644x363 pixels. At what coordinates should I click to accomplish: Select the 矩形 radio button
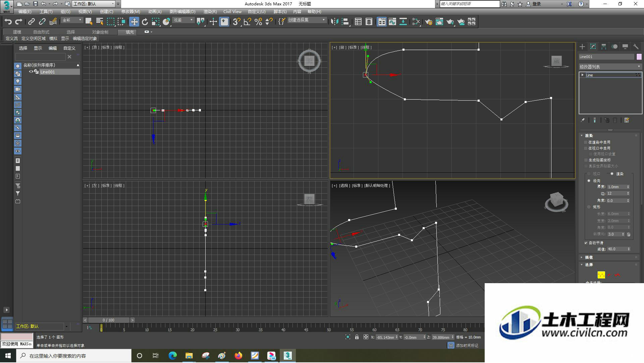pyautogui.click(x=589, y=207)
